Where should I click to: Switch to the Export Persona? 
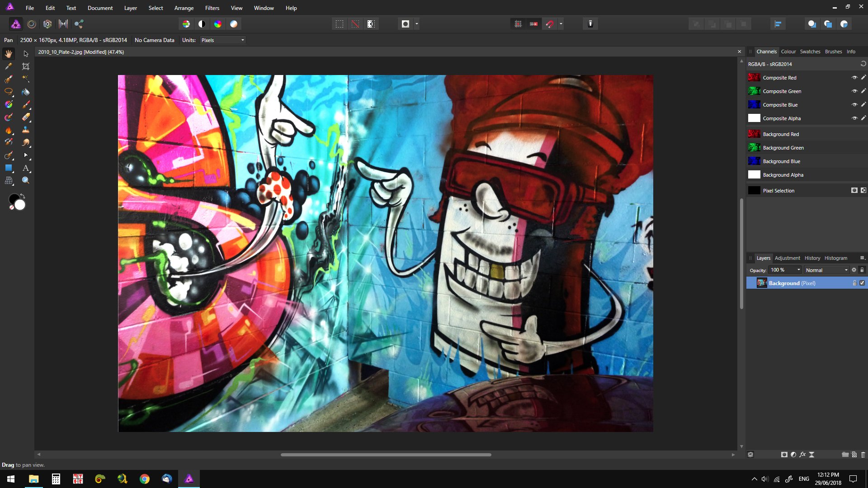[x=79, y=24]
